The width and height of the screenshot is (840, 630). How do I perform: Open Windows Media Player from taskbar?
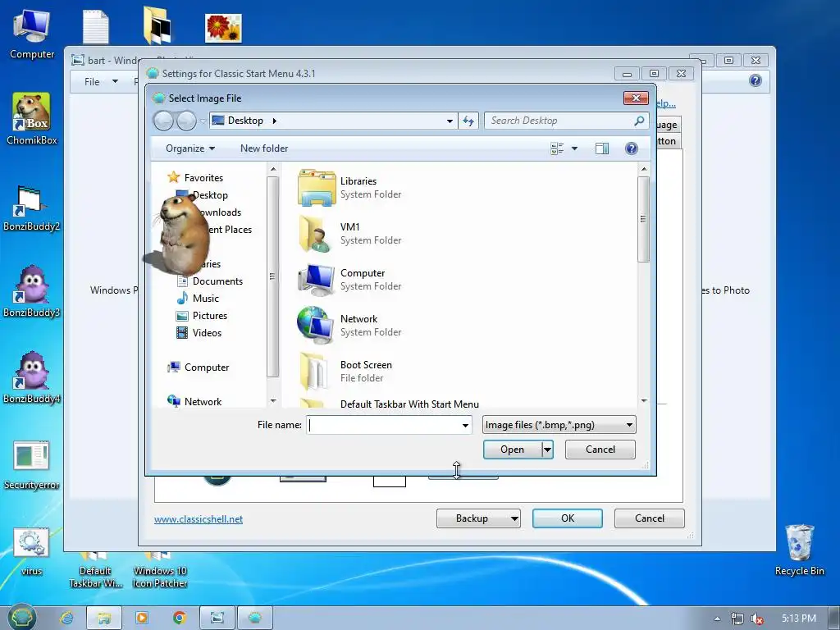pos(142,618)
